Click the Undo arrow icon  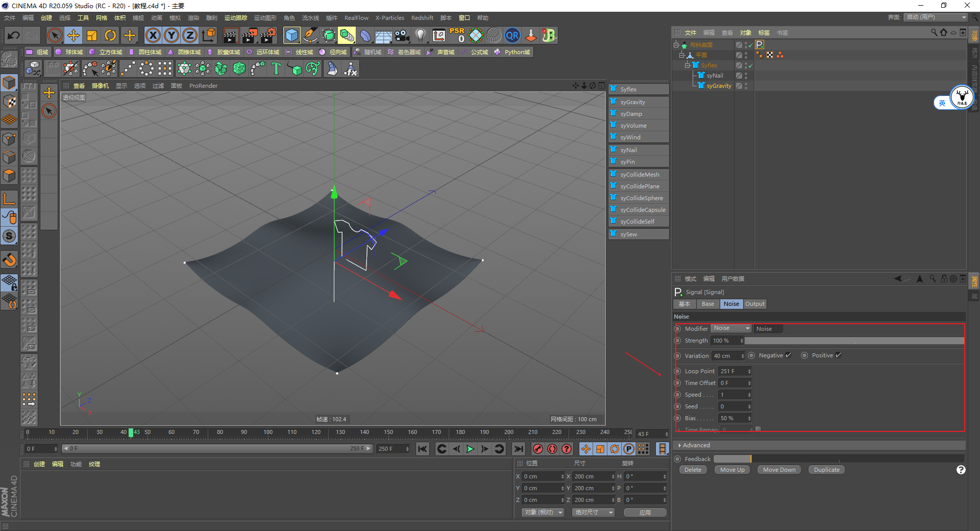14,36
